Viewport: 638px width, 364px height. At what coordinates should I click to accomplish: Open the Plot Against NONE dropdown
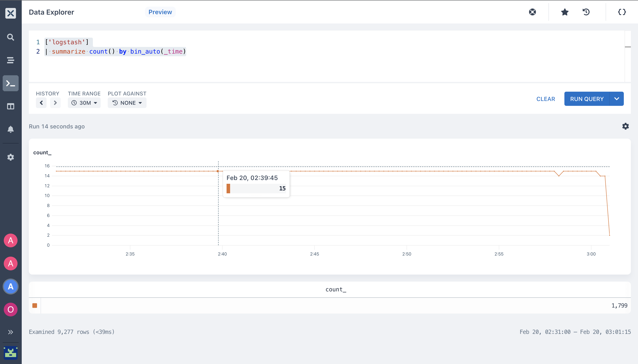pos(127,103)
